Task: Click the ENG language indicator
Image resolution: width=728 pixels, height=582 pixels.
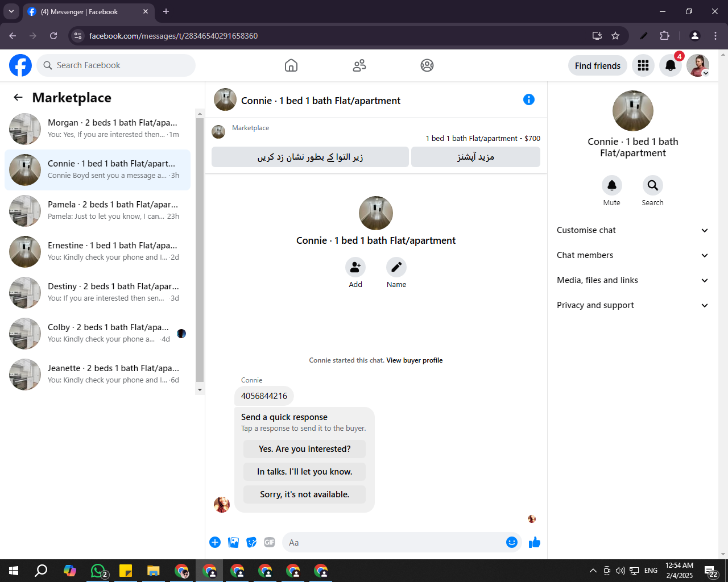Action: pyautogui.click(x=651, y=571)
